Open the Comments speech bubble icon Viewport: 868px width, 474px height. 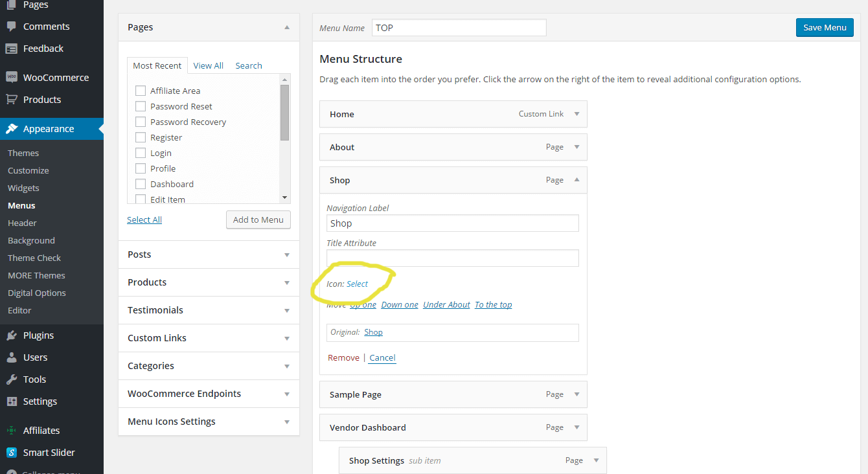pyautogui.click(x=11, y=27)
